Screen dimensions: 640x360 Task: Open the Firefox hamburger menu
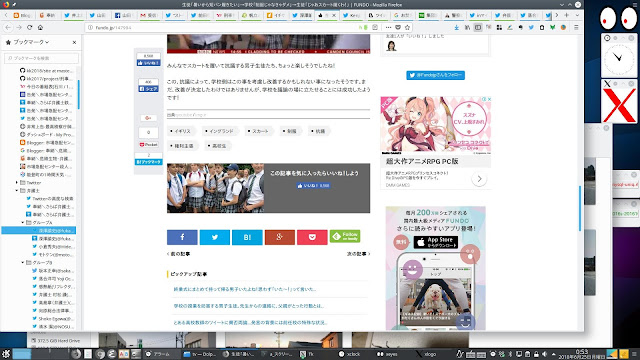pos(576,27)
